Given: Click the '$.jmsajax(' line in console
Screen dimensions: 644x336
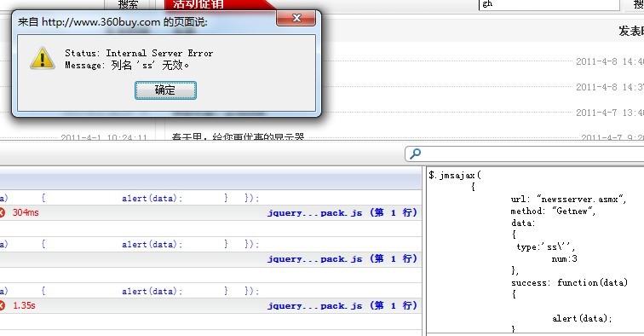Looking at the screenshot, I should [x=455, y=175].
